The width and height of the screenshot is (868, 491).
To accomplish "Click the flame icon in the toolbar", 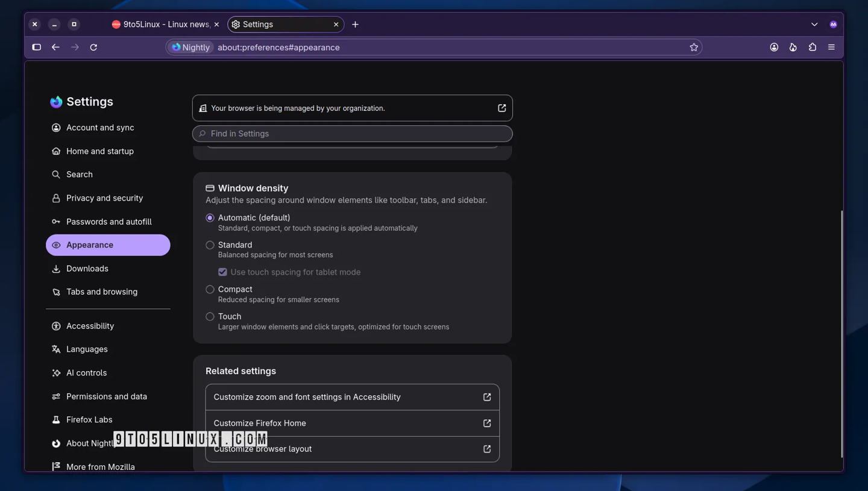I will click(793, 47).
